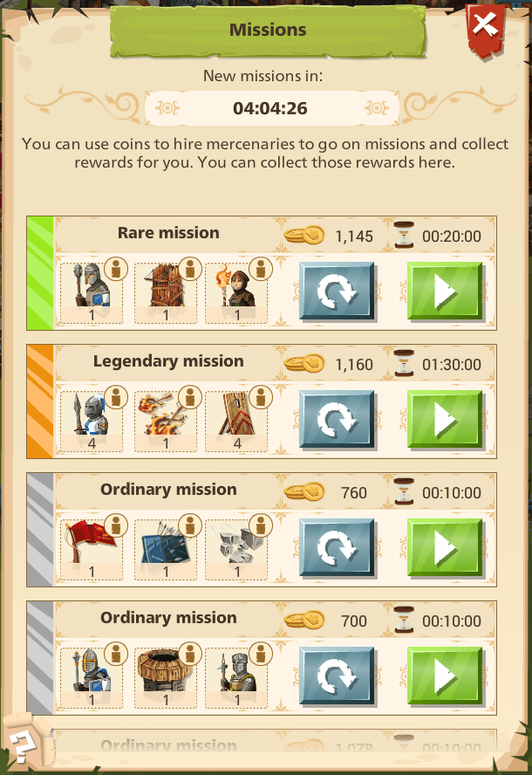532x775 pixels.
Task: Refresh the 760-coin Ordinary mission
Action: tap(337, 547)
